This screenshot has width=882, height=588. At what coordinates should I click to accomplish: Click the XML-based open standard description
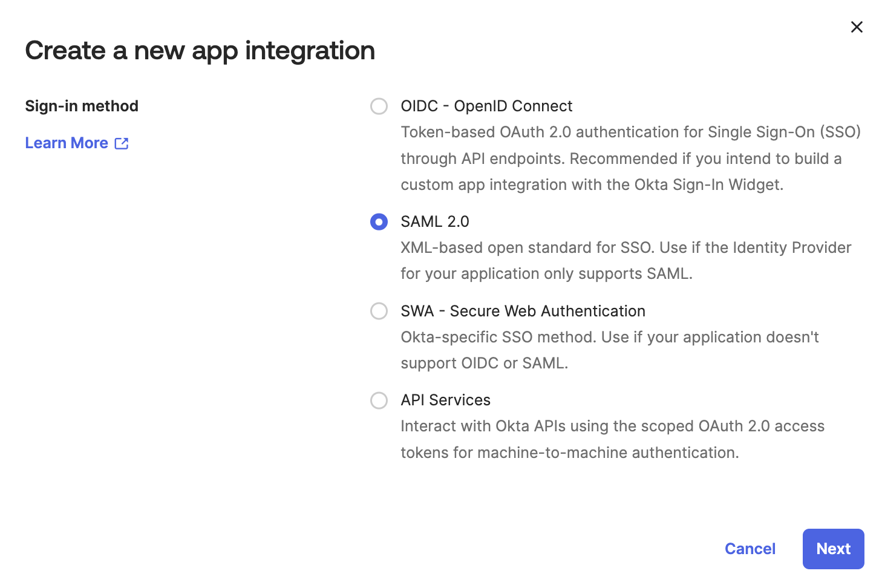click(626, 261)
